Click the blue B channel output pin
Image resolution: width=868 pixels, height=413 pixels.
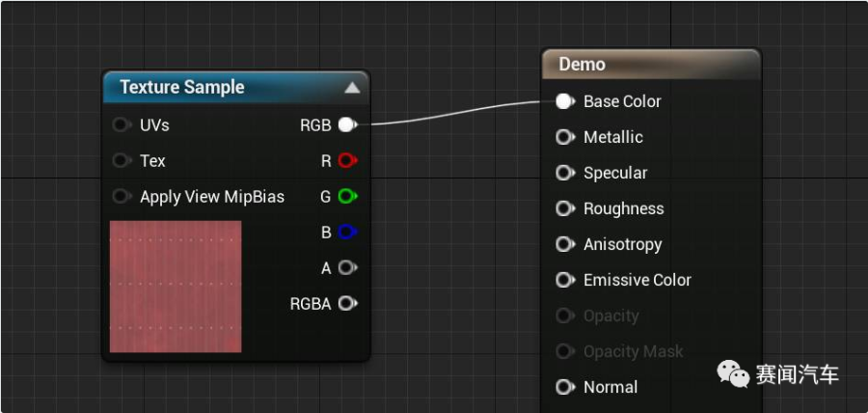[x=347, y=232]
